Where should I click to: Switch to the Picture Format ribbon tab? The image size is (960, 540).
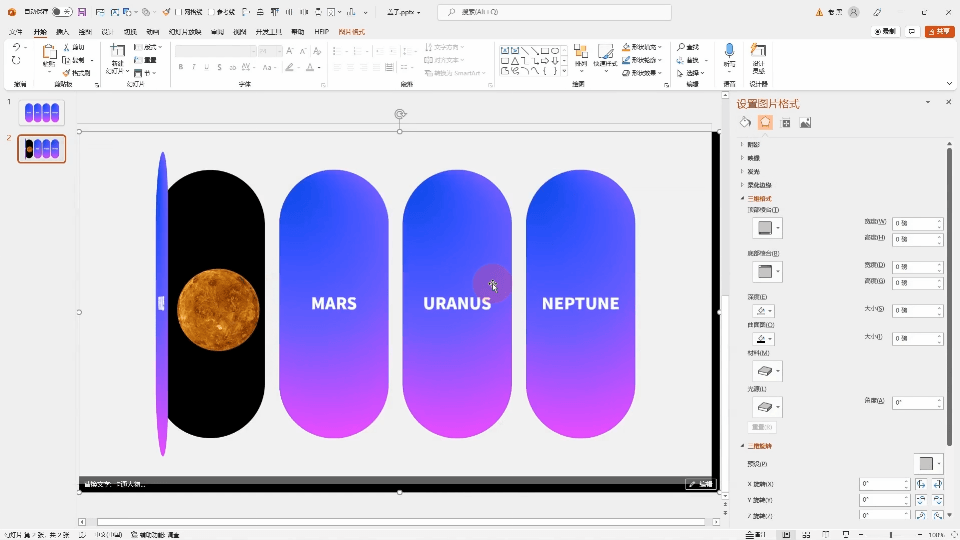pyautogui.click(x=352, y=32)
